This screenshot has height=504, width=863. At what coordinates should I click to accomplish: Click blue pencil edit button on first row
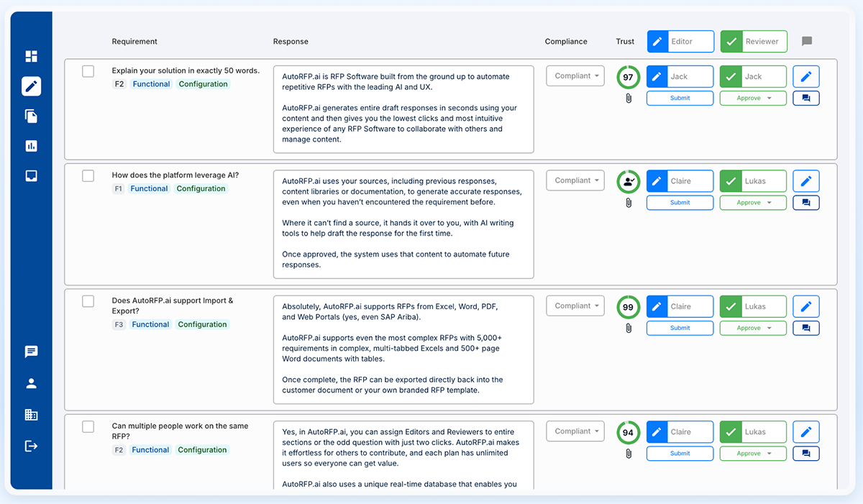coord(805,76)
